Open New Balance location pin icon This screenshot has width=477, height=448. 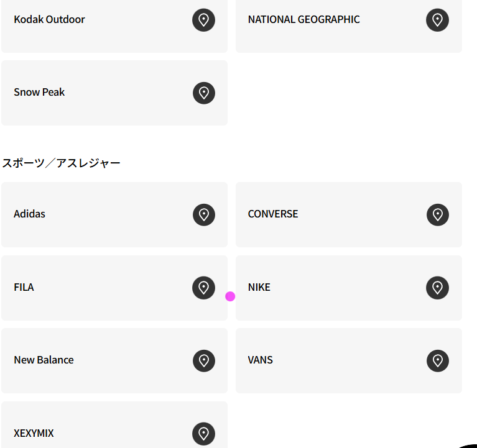[203, 360]
